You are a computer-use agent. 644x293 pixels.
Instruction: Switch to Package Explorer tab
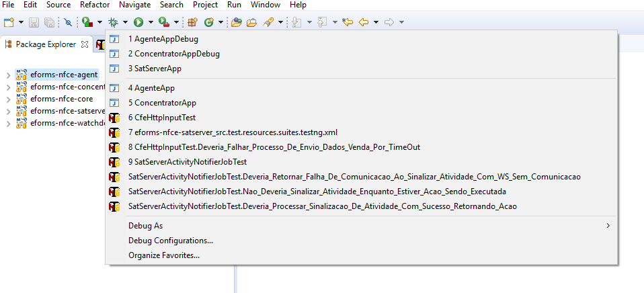pyautogui.click(x=46, y=44)
